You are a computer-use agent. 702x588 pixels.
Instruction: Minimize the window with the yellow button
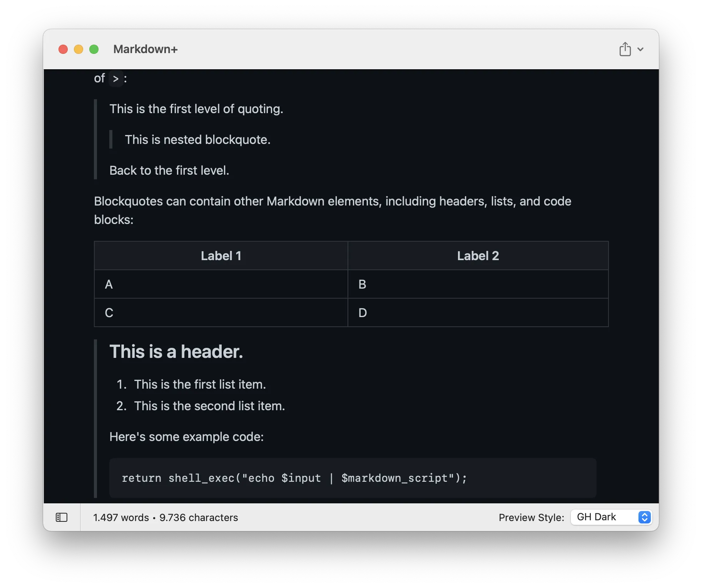(x=79, y=49)
